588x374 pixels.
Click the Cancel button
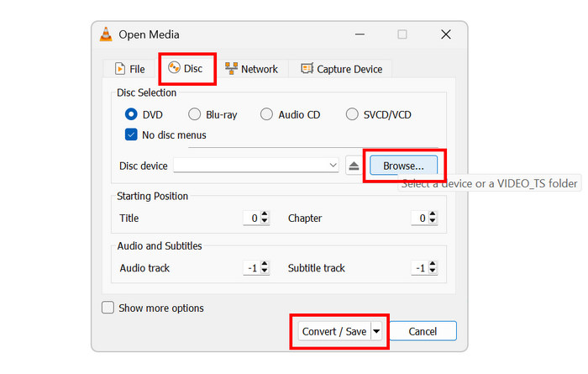pyautogui.click(x=423, y=331)
